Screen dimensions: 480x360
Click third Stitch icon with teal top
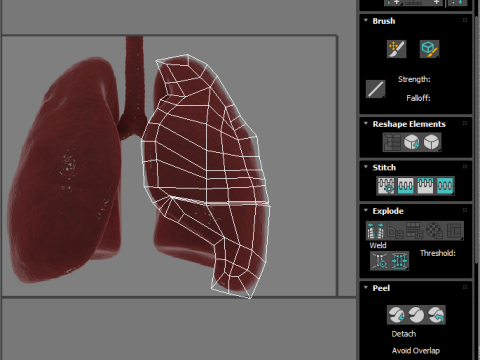[425, 186]
